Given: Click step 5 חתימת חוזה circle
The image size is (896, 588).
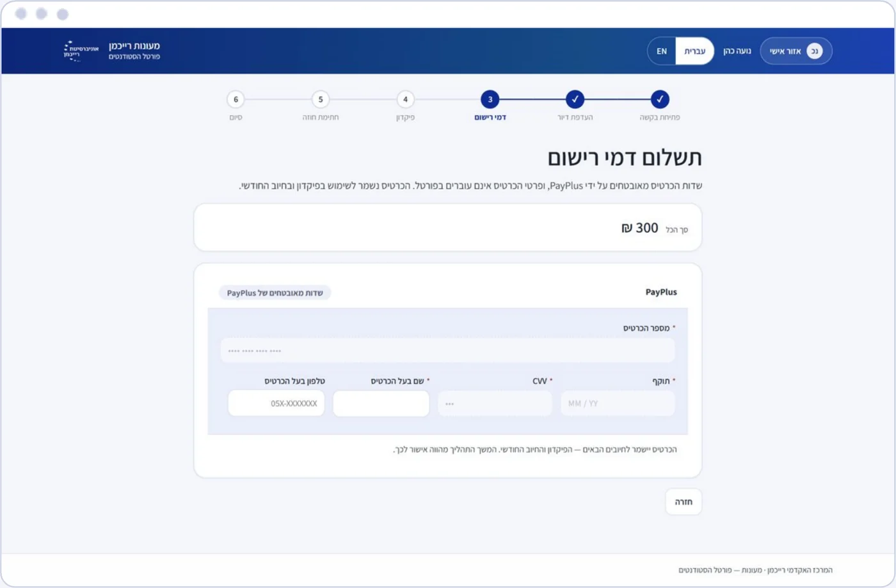Looking at the screenshot, I should [321, 99].
